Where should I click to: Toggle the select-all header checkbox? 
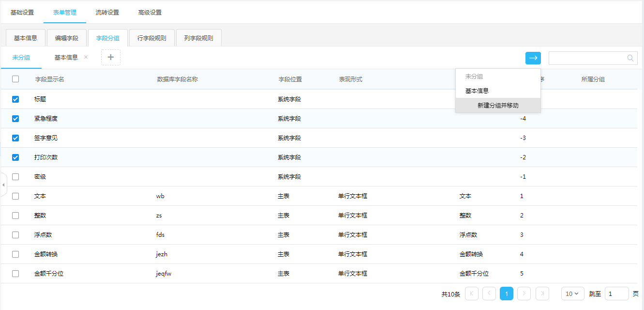point(15,79)
